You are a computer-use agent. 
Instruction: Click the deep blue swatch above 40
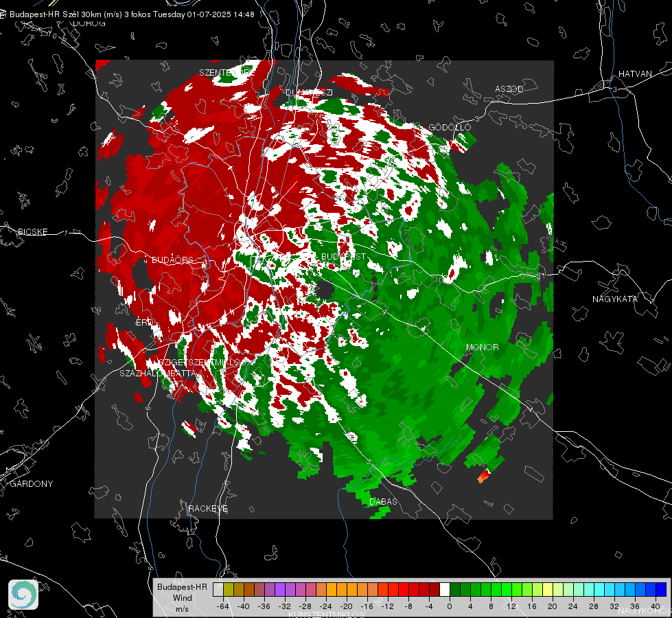coord(661,590)
